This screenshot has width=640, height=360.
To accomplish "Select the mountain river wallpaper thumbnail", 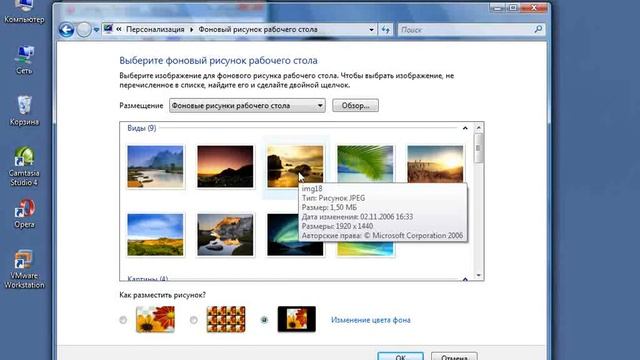I will [156, 167].
